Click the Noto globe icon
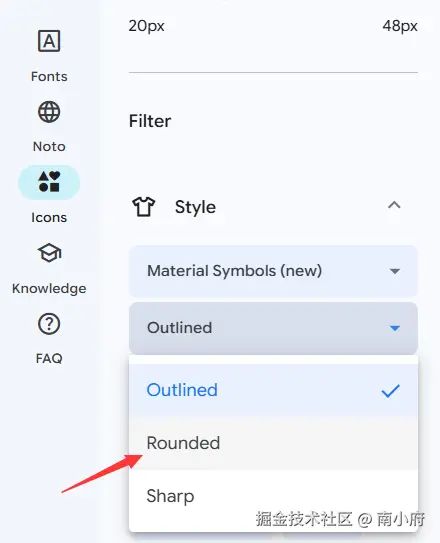Screen dimensions: 440x543 click(49, 112)
